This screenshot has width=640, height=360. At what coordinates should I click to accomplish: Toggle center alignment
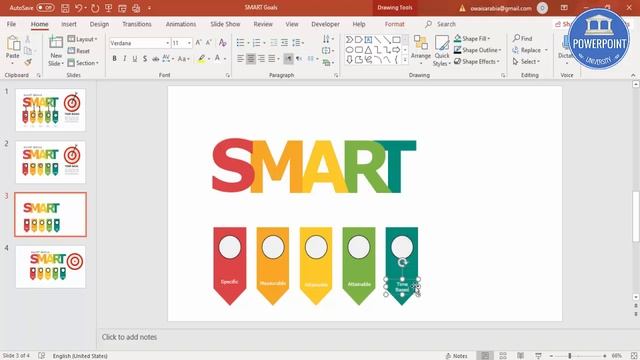pyautogui.click(x=251, y=59)
